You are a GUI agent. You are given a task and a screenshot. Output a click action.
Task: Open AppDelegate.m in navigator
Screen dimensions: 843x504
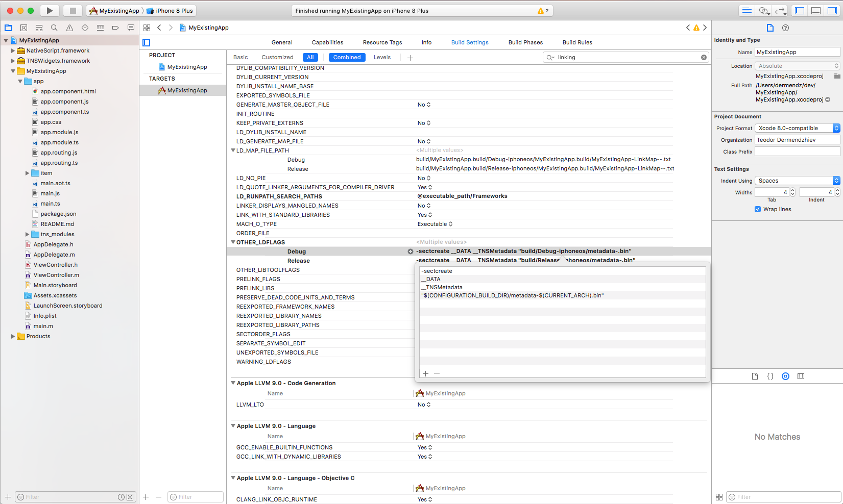click(54, 255)
